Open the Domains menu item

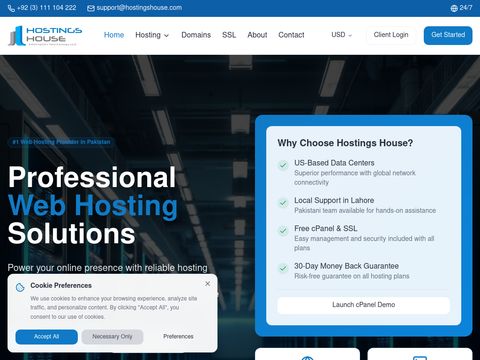(x=196, y=35)
